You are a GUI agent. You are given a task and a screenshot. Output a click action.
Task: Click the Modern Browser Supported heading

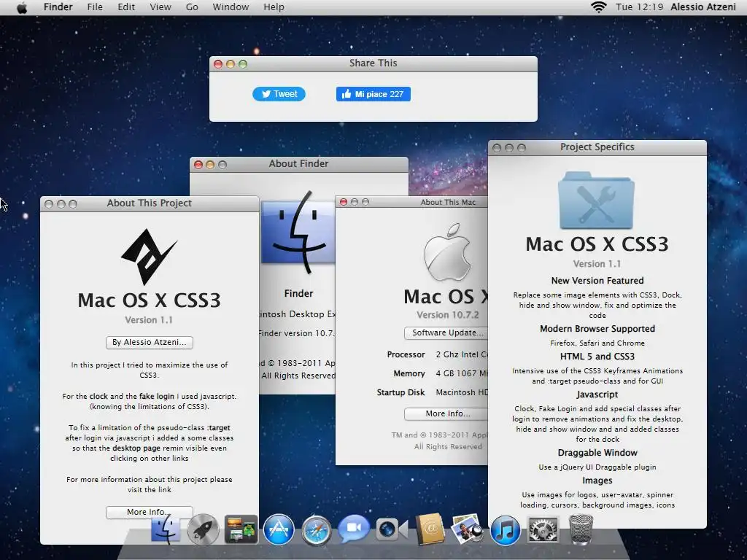pyautogui.click(x=597, y=329)
